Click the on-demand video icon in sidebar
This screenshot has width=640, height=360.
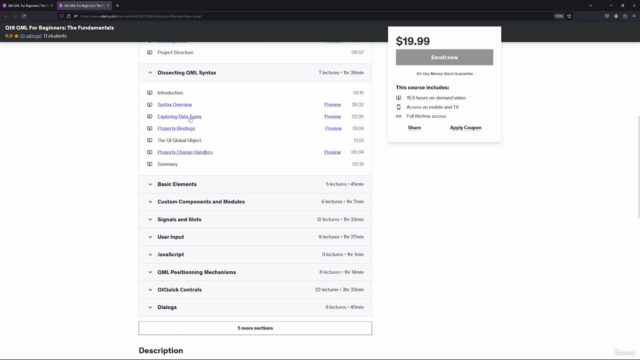point(399,98)
